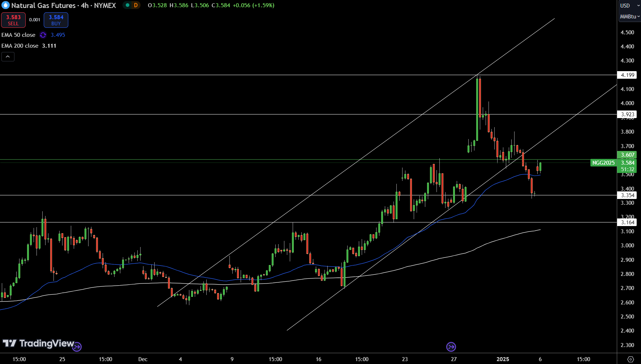Click the NGG2025 current price tag

pos(603,163)
